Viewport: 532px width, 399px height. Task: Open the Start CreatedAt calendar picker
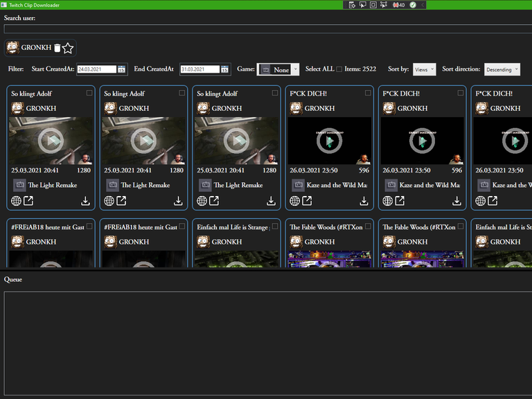[121, 69]
